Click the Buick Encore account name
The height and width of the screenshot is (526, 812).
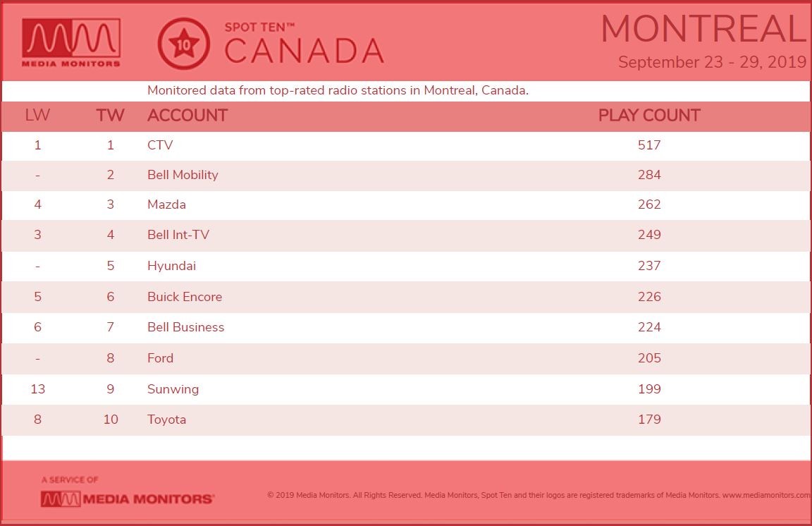[185, 297]
